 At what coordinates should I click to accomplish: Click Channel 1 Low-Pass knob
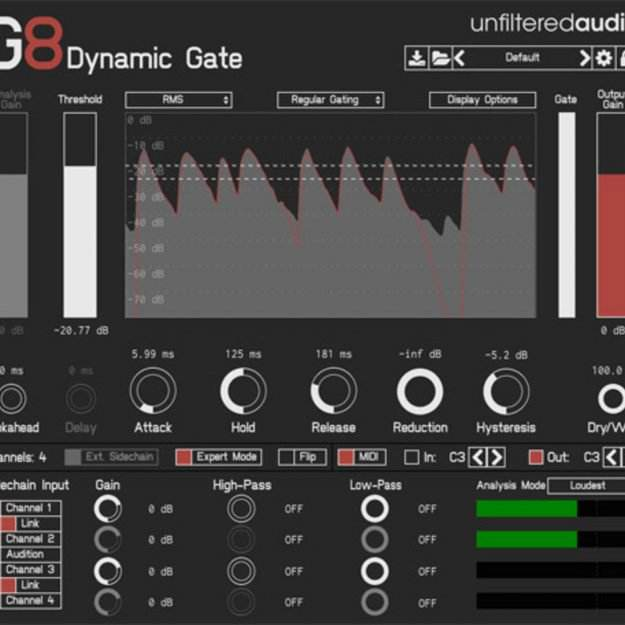click(375, 509)
